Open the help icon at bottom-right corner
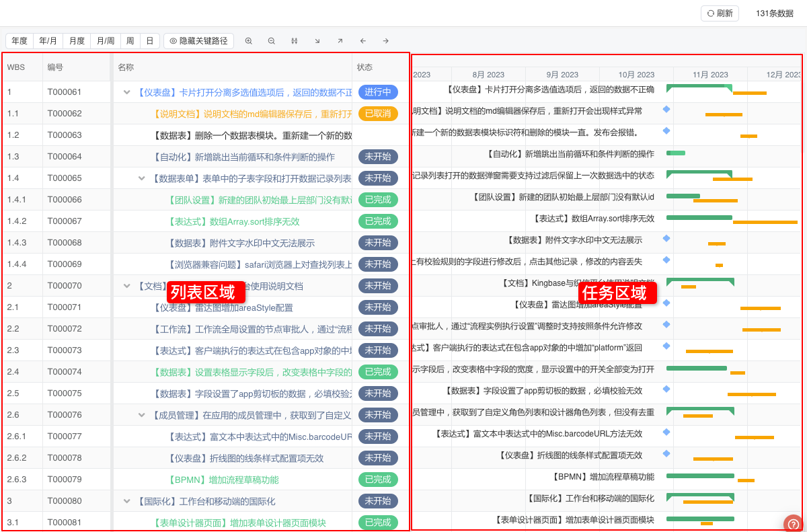 [794, 523]
